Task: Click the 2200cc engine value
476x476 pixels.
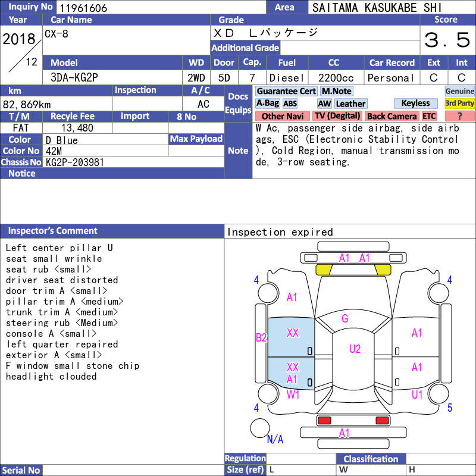Action: [x=336, y=78]
